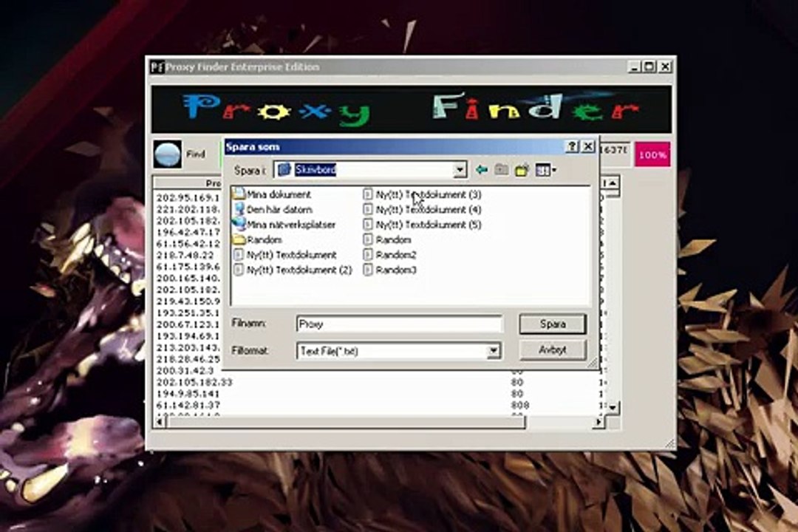Select Ny(tt) Textdokument (4) file

coord(422,209)
